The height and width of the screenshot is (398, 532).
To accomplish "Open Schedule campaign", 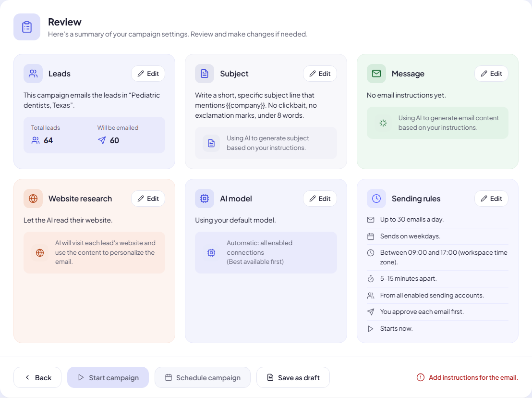I will (x=203, y=377).
